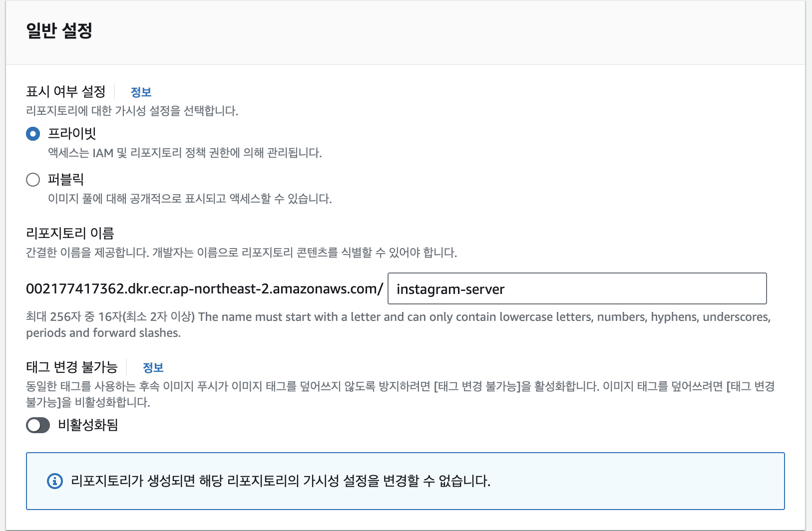Click the IAM access description under 프라이빗

click(x=185, y=153)
